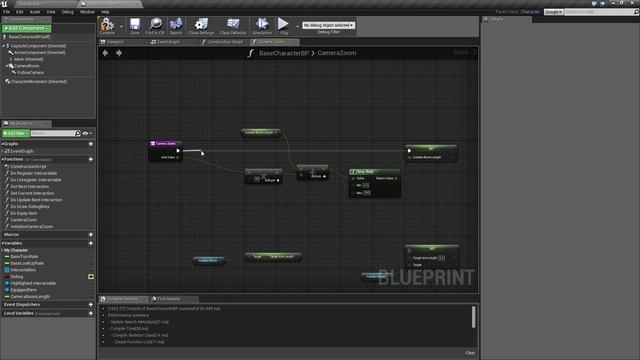Navigate back with the left arrow

click(x=105, y=53)
